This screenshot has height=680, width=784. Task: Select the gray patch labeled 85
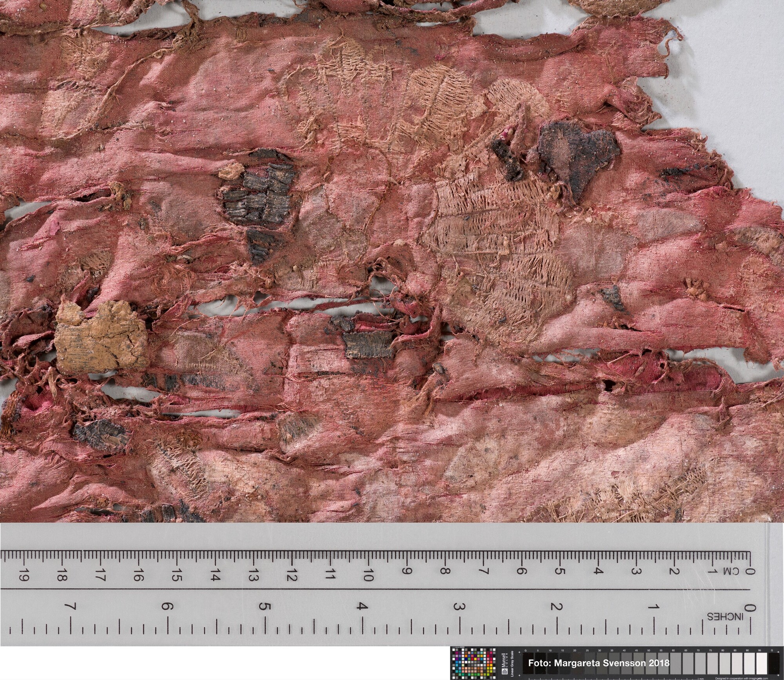tap(737, 664)
